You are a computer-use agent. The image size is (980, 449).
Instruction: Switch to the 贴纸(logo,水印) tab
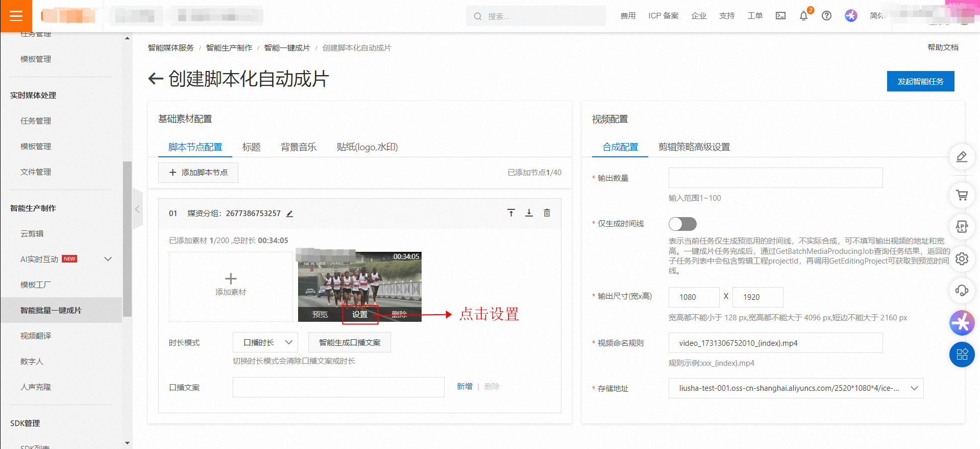coord(367,147)
